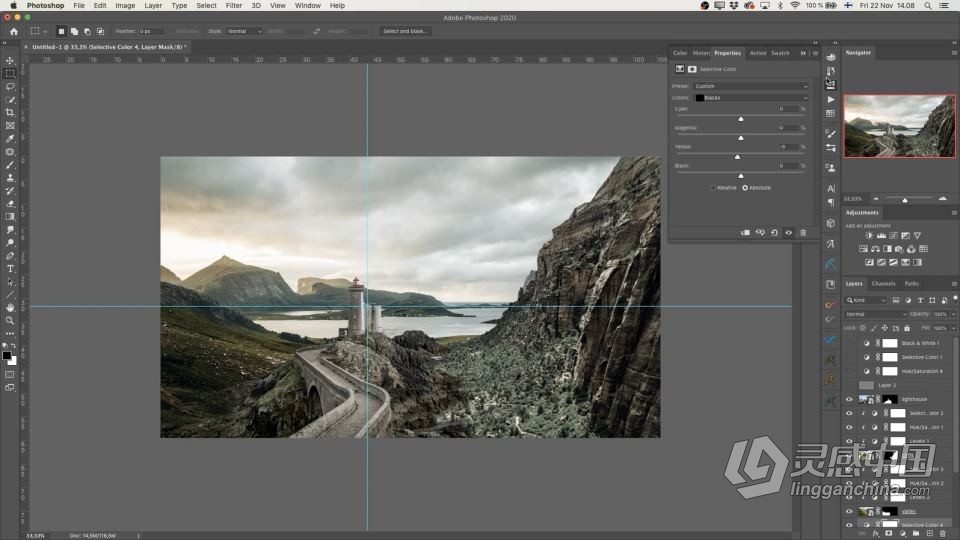This screenshot has height=540, width=960.
Task: Clip adjustment to layer in Properties
Action: (x=745, y=233)
